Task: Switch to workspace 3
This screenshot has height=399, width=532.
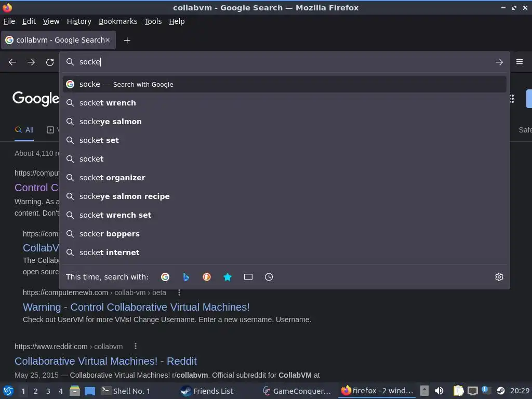Action: tap(48, 391)
